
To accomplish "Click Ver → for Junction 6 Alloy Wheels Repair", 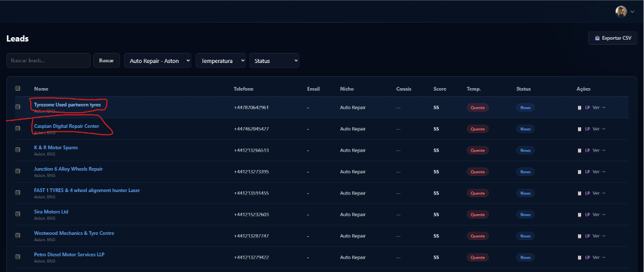I will pyautogui.click(x=599, y=172).
